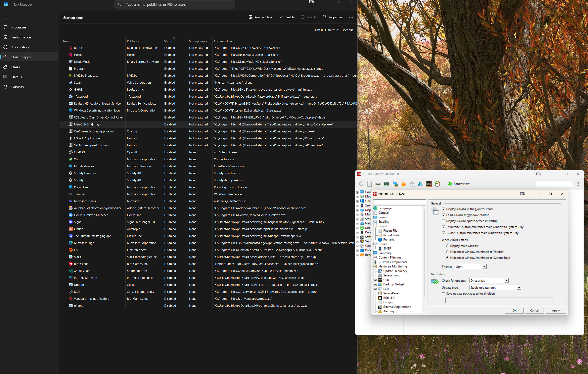
Task: Open the Task Manager more options menu
Action: 351,17
